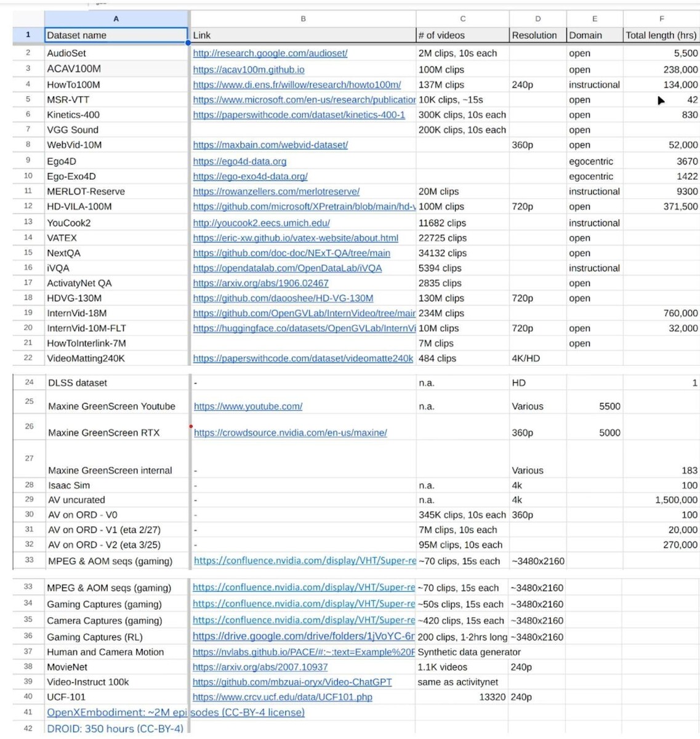
Task: Open the Video-ChatGPT GitHub link
Action: (292, 682)
